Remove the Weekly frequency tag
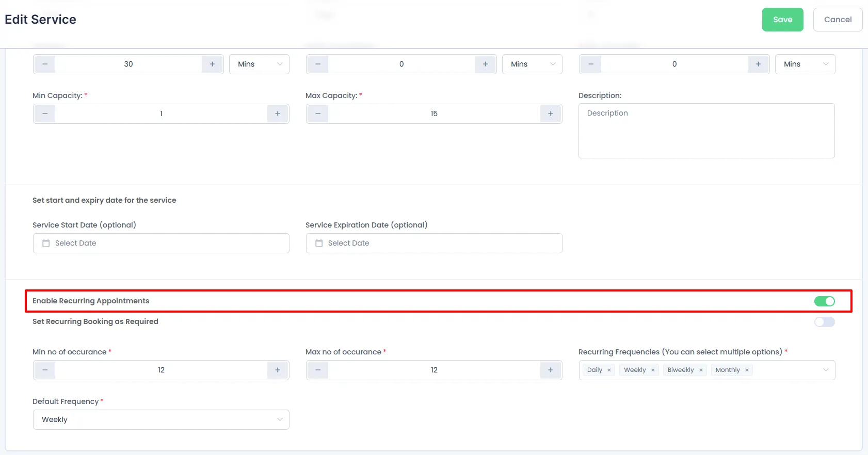The width and height of the screenshot is (868, 455). tap(653, 370)
